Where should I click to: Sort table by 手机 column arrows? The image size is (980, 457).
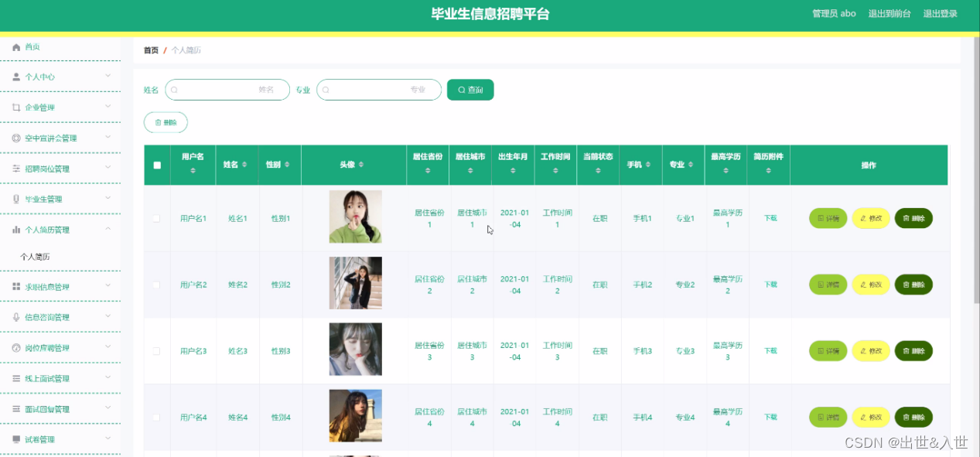[648, 165]
